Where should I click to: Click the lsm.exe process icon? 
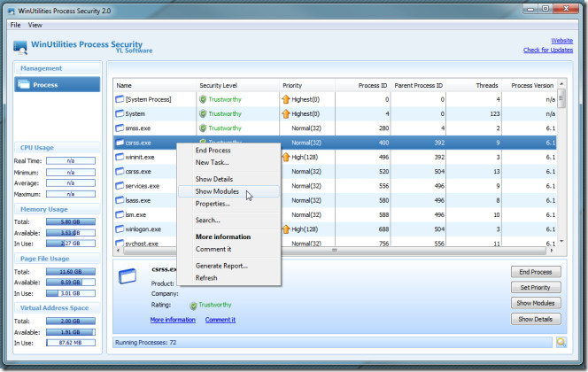(120, 215)
